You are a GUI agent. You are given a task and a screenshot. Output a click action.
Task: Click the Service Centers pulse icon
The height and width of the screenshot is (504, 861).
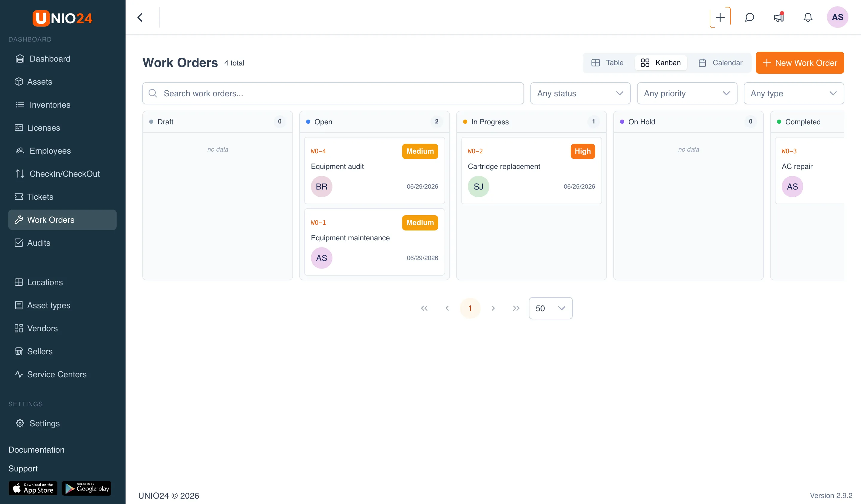[19, 374]
